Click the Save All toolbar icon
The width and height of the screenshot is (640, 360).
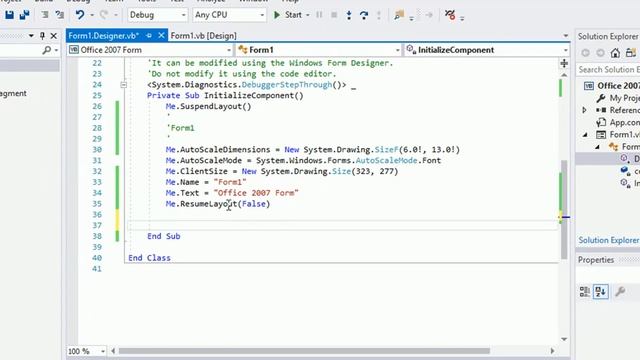(24, 15)
